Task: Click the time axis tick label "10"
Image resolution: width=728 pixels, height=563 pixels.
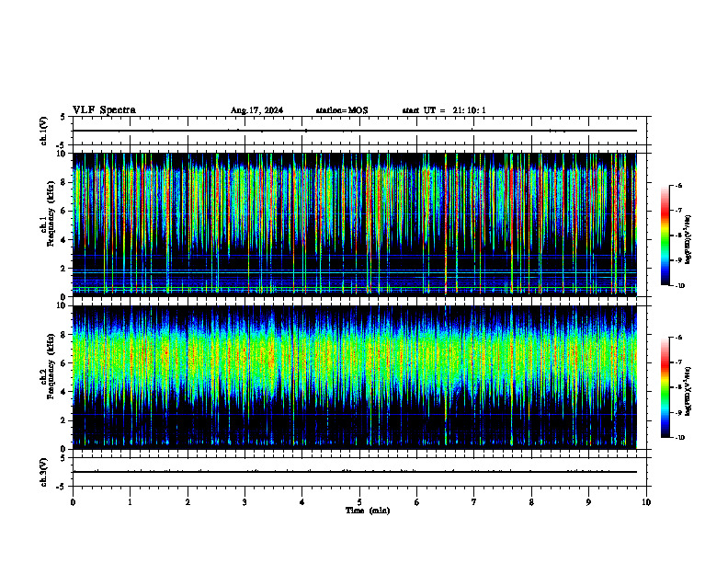Action: click(646, 502)
